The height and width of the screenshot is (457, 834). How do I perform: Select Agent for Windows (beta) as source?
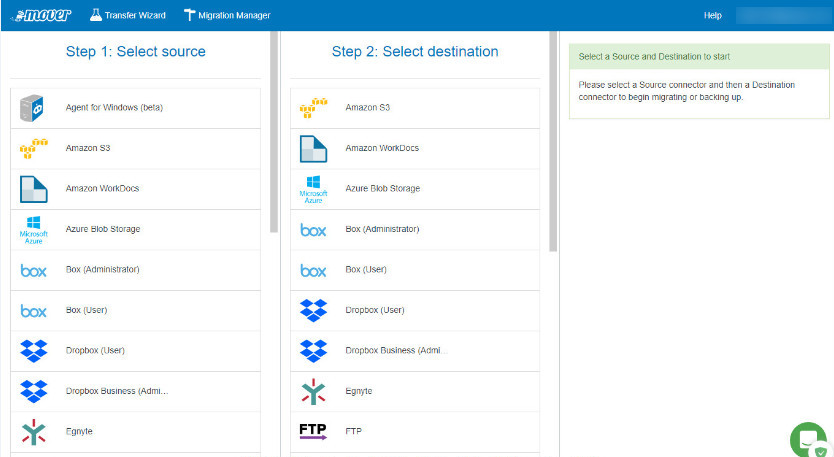pos(114,107)
